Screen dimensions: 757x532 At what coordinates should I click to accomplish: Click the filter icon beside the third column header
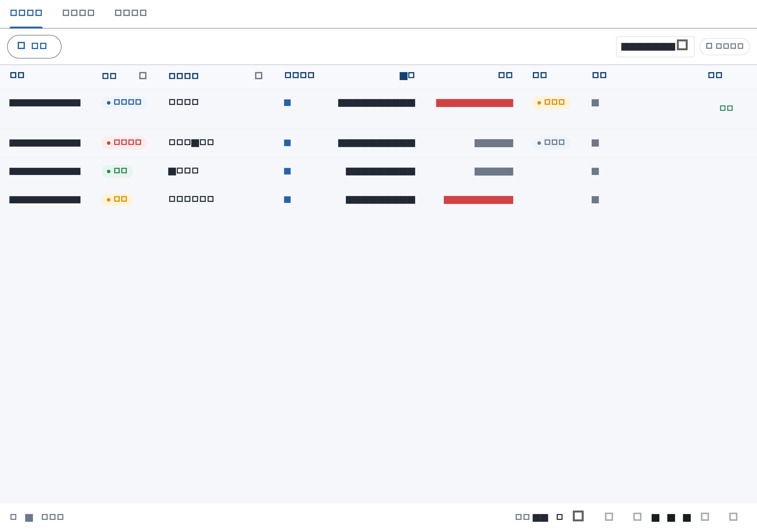tap(259, 76)
